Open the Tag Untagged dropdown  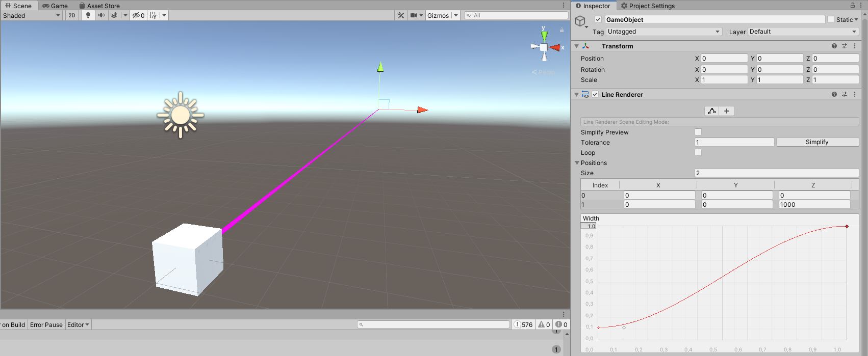point(664,32)
